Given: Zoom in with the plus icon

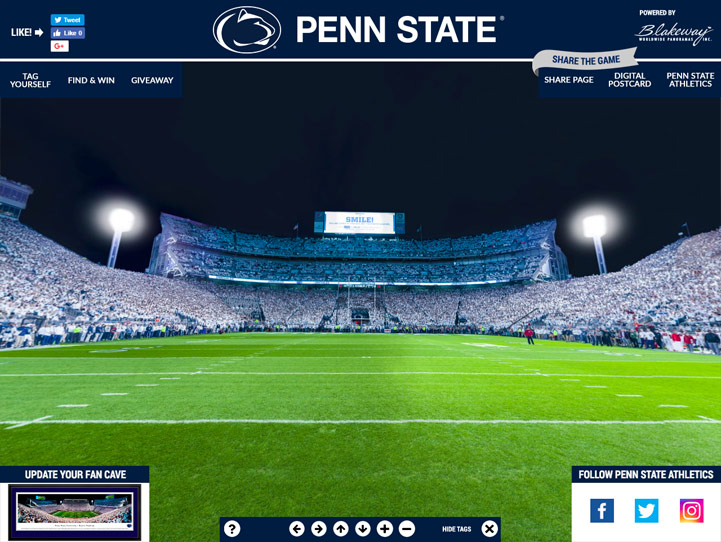Looking at the screenshot, I should click(385, 529).
